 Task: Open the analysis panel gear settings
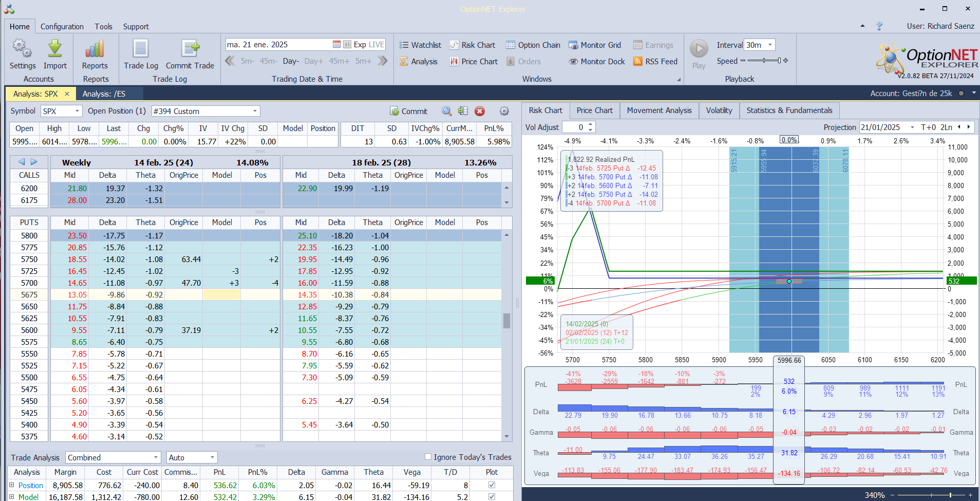pyautogui.click(x=504, y=111)
